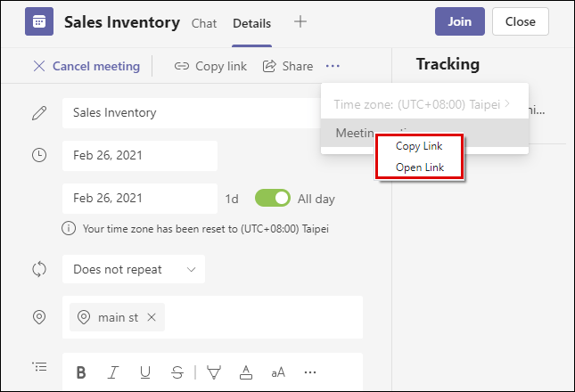Switch to the Chat tab
The height and width of the screenshot is (392, 575).
(204, 23)
